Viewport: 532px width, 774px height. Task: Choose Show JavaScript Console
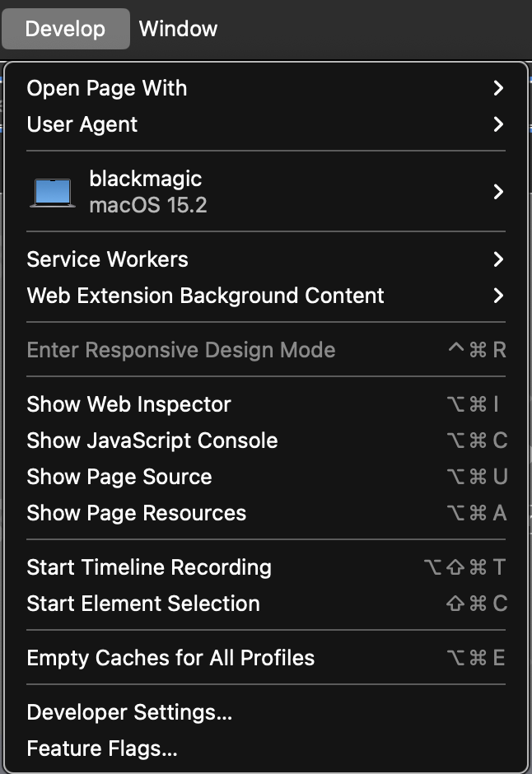pos(152,441)
